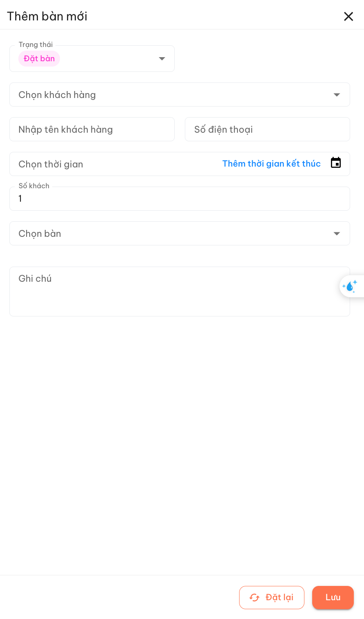
Task: Focus the Nhập tên khách hàng field
Action: pyautogui.click(x=92, y=129)
